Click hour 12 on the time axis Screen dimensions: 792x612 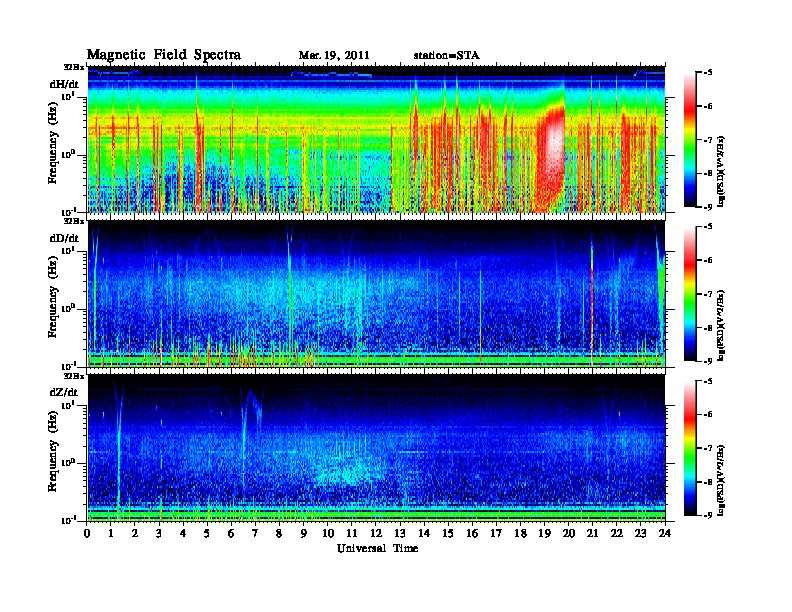(375, 533)
